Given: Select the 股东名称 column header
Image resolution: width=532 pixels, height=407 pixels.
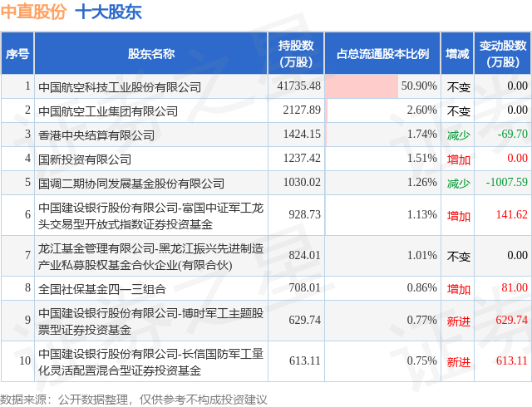Looking at the screenshot, I should 151,54.
